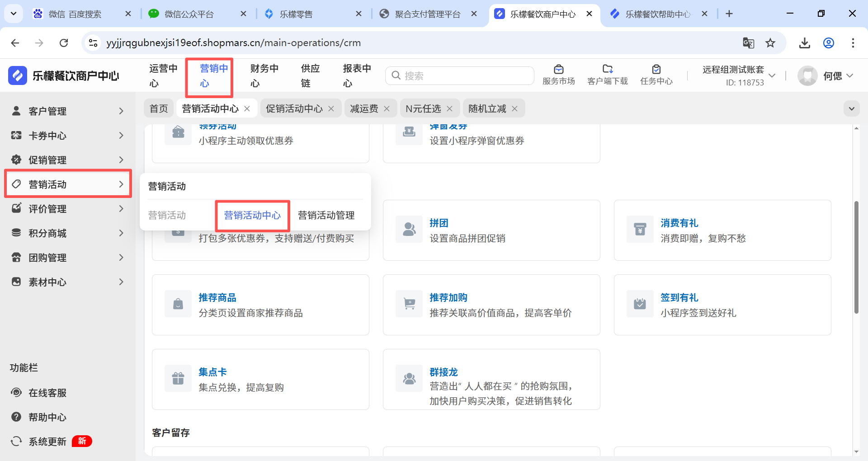
Task: Click the 卡券中心 ticket icon
Action: click(16, 135)
